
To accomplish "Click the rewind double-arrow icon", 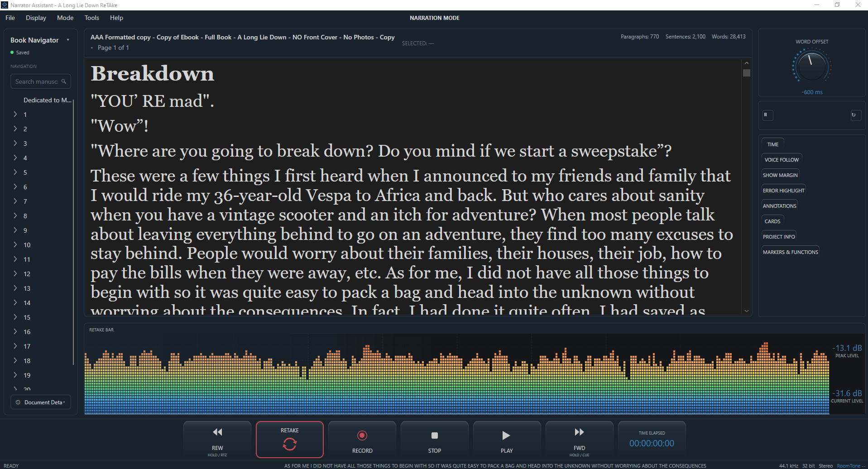I will tap(217, 432).
